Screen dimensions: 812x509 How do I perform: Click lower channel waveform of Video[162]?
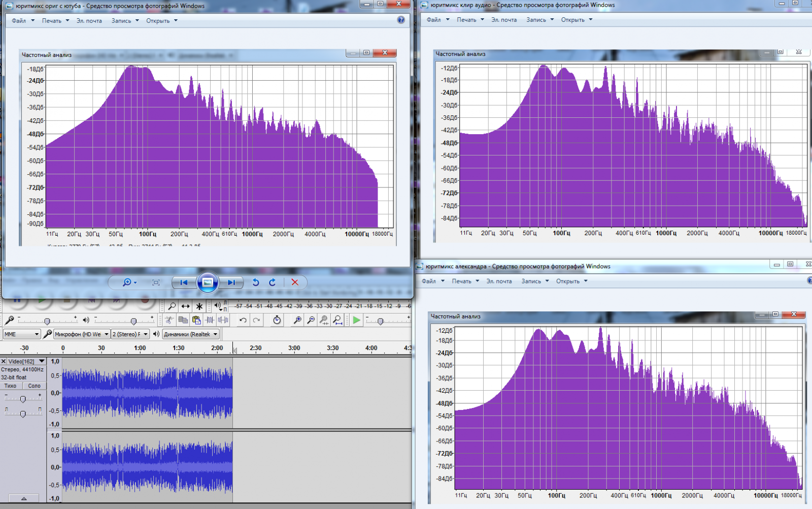(x=147, y=467)
